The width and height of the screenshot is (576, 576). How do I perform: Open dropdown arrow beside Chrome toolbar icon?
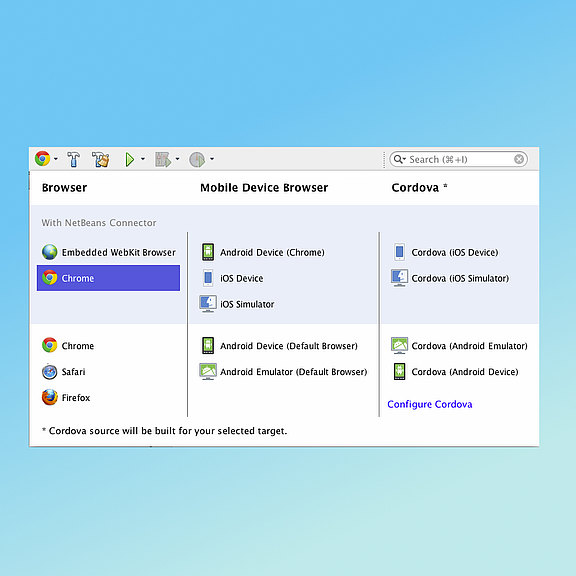point(56,159)
